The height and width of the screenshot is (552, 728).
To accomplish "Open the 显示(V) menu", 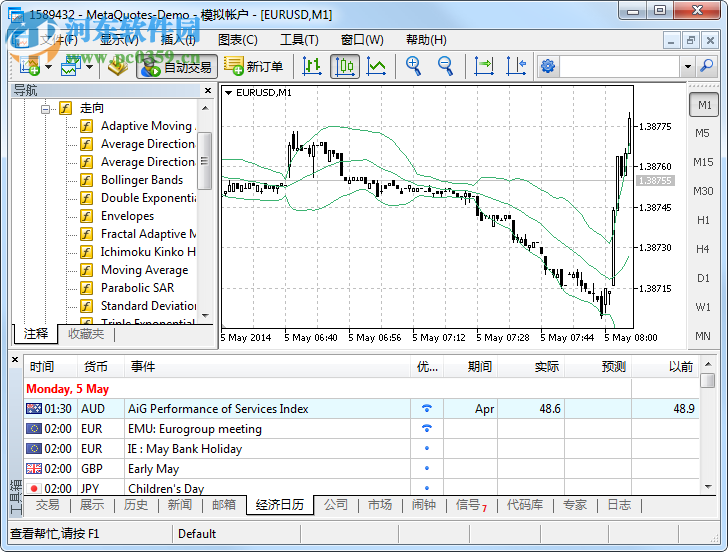I will coord(119,40).
